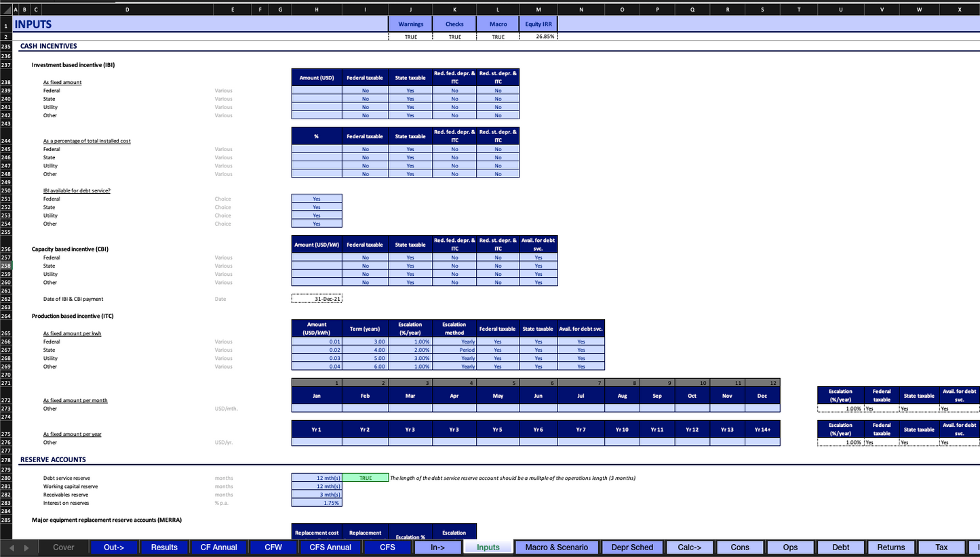This screenshot has width=980, height=557.
Task: Go to the Debt sheet tab
Action: (840, 547)
